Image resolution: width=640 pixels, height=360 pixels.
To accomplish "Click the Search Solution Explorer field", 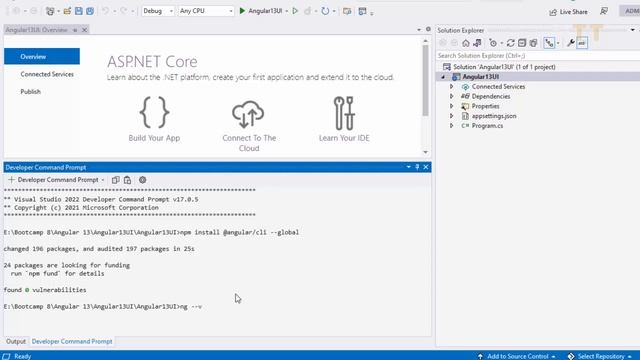I will [x=537, y=56].
